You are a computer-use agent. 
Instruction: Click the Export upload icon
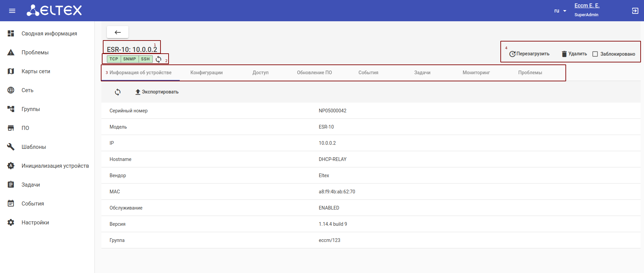[138, 92]
